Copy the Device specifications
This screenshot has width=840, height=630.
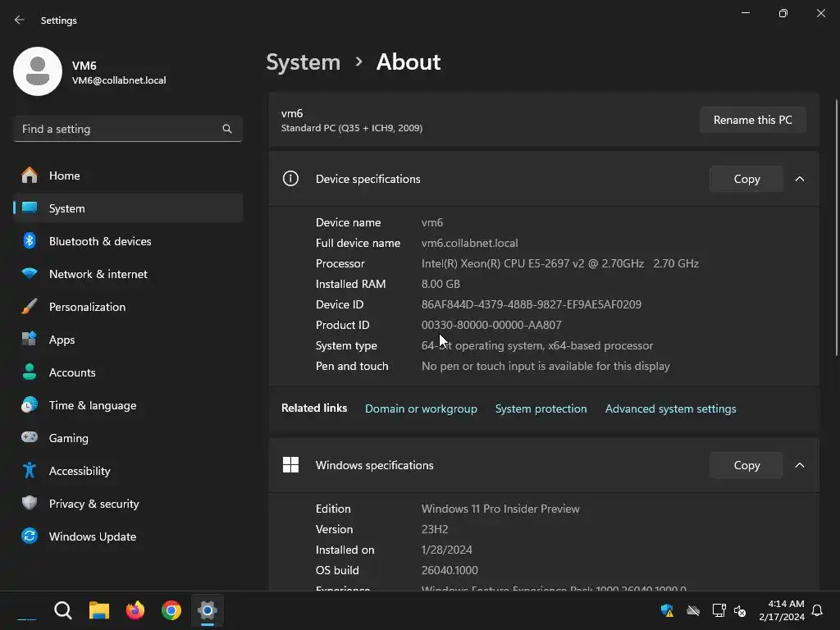pos(746,179)
